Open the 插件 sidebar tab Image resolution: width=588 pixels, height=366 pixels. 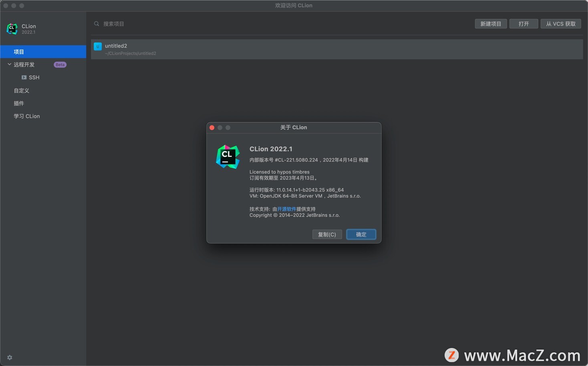(x=19, y=104)
